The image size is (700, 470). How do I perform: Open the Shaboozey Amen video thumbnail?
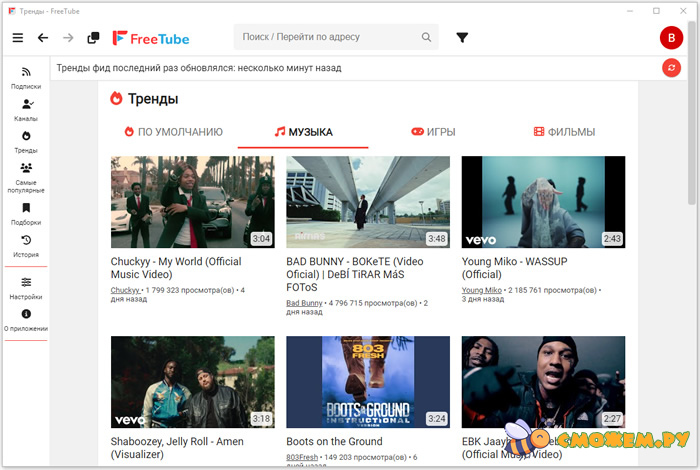193,382
